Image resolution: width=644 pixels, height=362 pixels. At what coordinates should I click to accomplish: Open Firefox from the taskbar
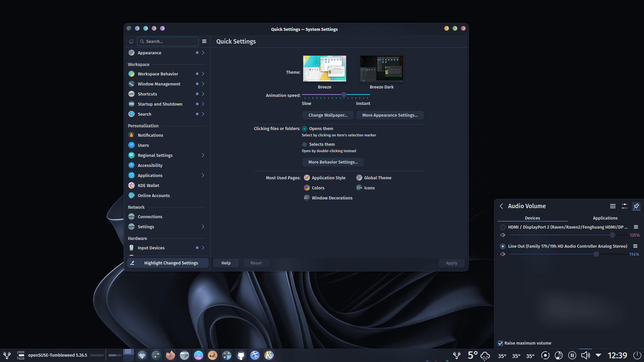pos(170,355)
